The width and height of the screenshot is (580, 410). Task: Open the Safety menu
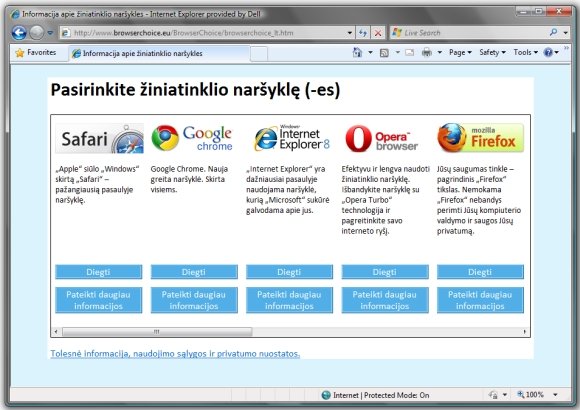[x=492, y=53]
